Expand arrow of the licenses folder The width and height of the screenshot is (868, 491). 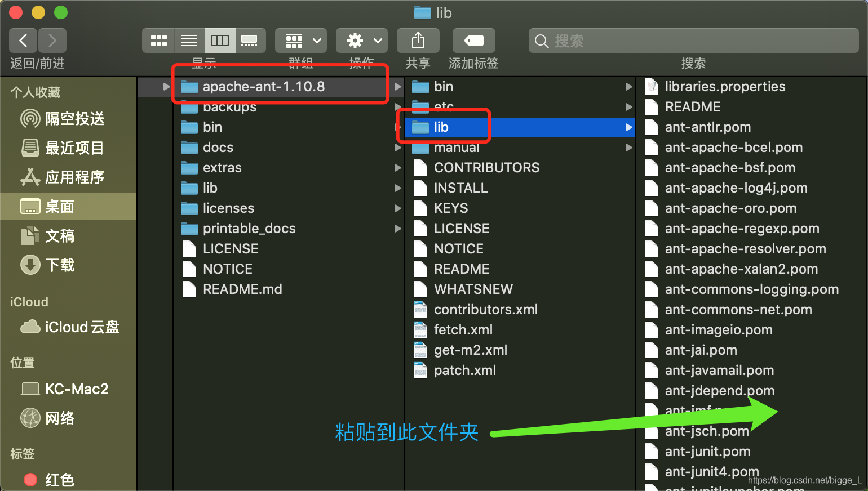(398, 208)
